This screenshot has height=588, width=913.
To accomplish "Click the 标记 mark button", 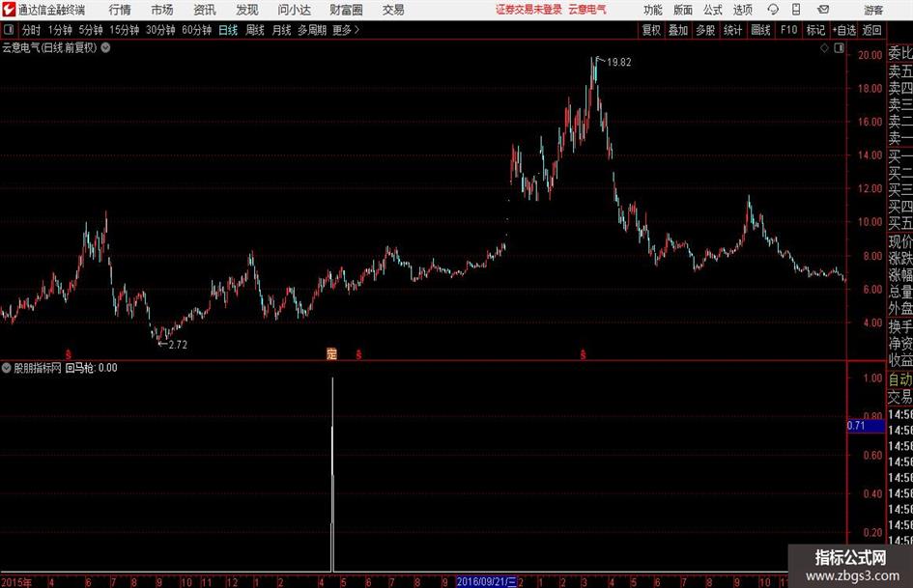I will point(815,30).
